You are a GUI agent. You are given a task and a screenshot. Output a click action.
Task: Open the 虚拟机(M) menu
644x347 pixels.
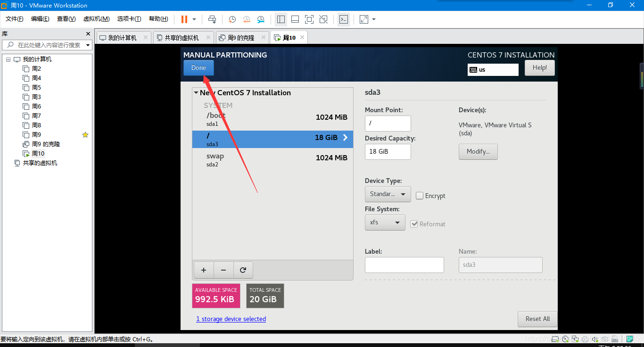tap(96, 19)
